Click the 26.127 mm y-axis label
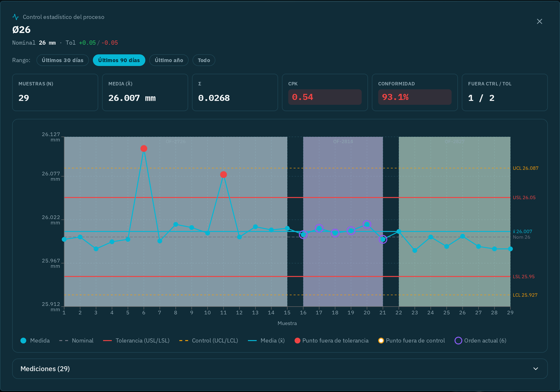The width and height of the screenshot is (560, 392). tap(51, 137)
